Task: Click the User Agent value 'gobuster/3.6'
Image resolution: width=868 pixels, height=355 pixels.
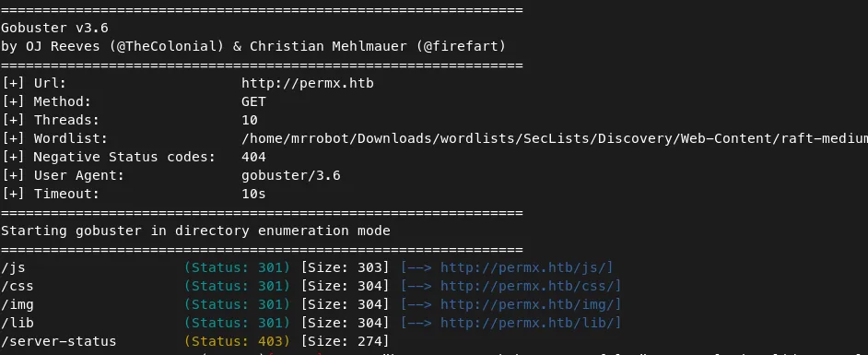Action: [290, 175]
